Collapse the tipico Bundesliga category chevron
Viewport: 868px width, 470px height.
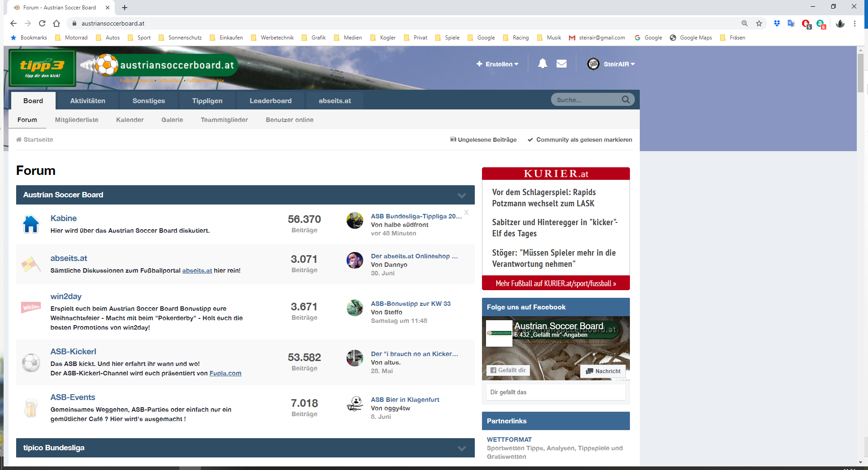click(462, 448)
